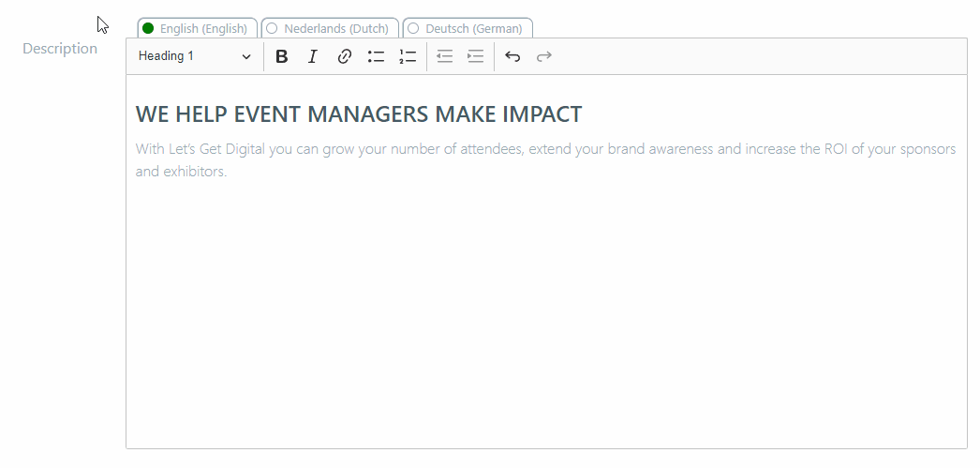Screen dimensions: 980x468
Task: Undo the last edit
Action: coord(512,56)
